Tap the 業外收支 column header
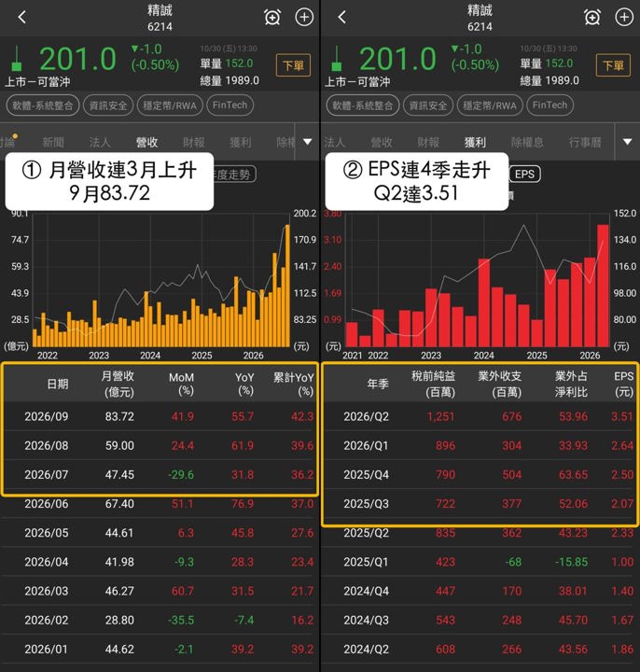This screenshot has width=640, height=672. (500, 384)
